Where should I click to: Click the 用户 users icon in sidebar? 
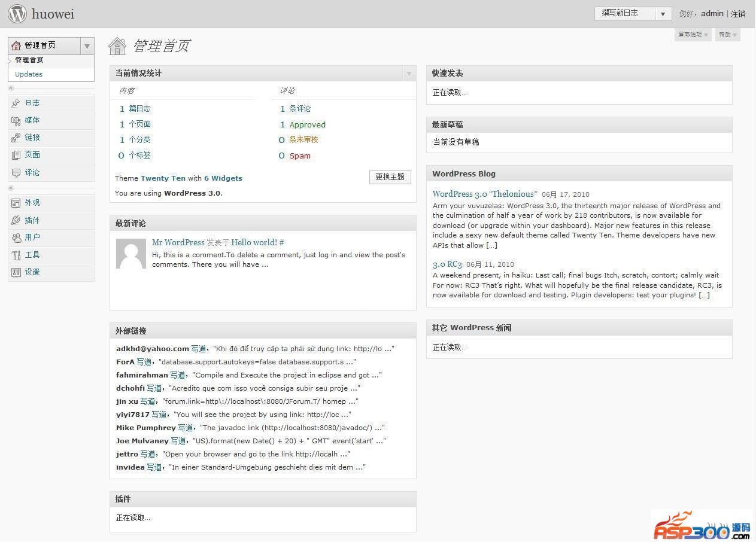16,237
